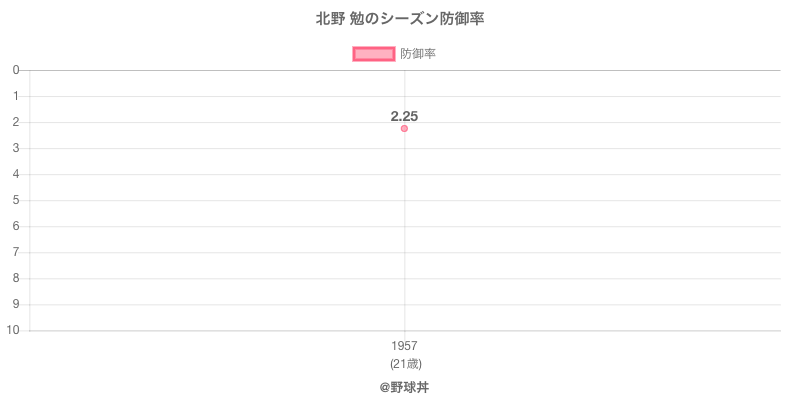
Task: Click the (21歳) age label
Action: (x=404, y=363)
